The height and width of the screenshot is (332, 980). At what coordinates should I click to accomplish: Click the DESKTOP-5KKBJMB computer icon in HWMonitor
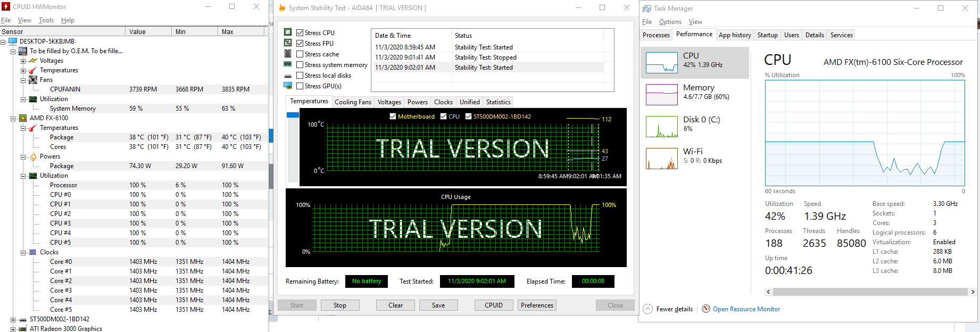[x=13, y=41]
